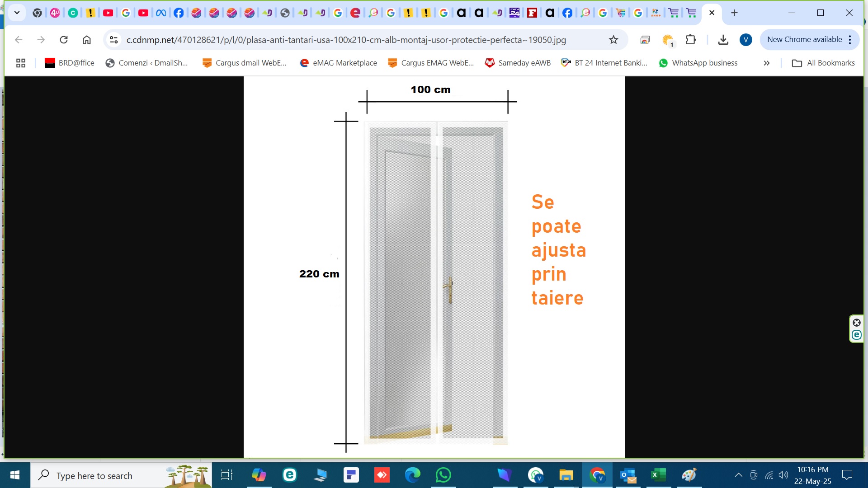Open Wi-Fi network settings in tray
Image resolution: width=868 pixels, height=488 pixels.
[x=769, y=475]
